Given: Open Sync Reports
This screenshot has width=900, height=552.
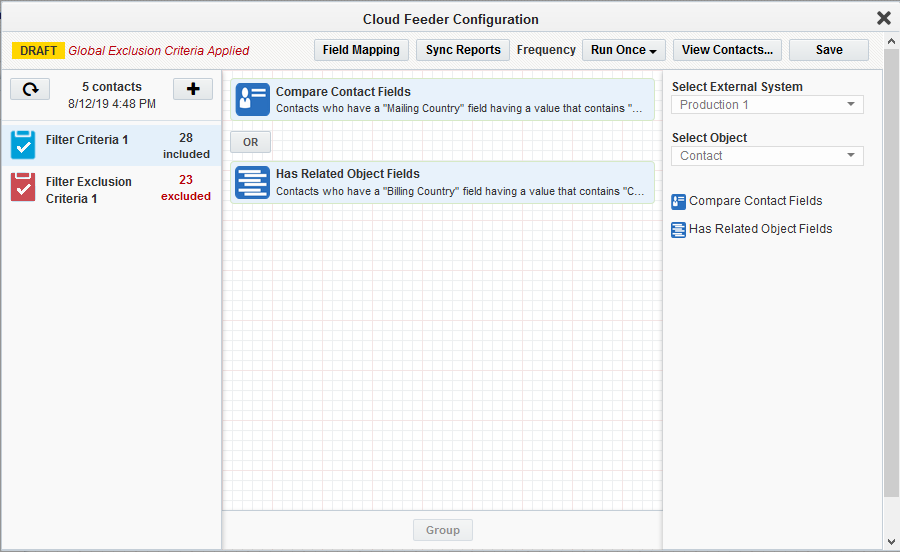Looking at the screenshot, I should (x=463, y=50).
